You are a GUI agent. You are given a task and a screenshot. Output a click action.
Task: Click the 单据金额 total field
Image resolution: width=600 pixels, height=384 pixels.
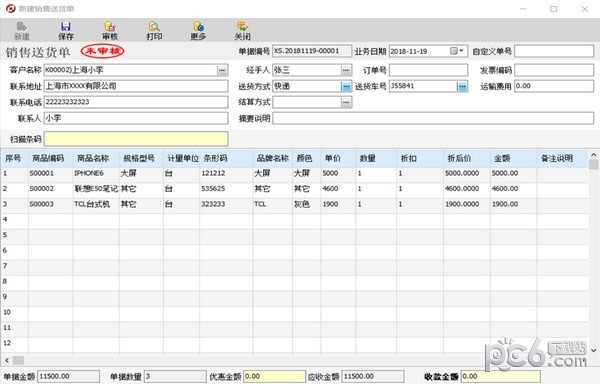click(69, 376)
